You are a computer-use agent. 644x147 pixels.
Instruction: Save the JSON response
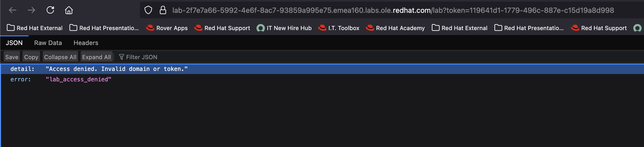click(12, 57)
